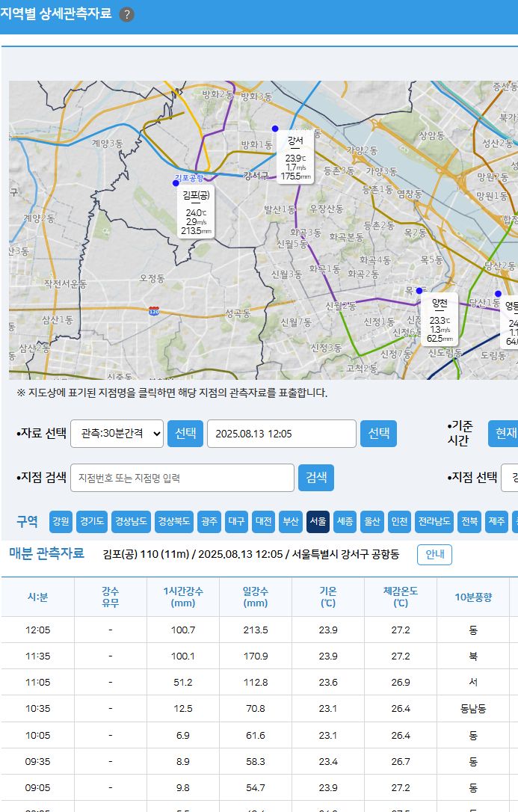Select the 전북 region tab
Image resolution: width=518 pixels, height=812 pixels.
[x=469, y=521]
